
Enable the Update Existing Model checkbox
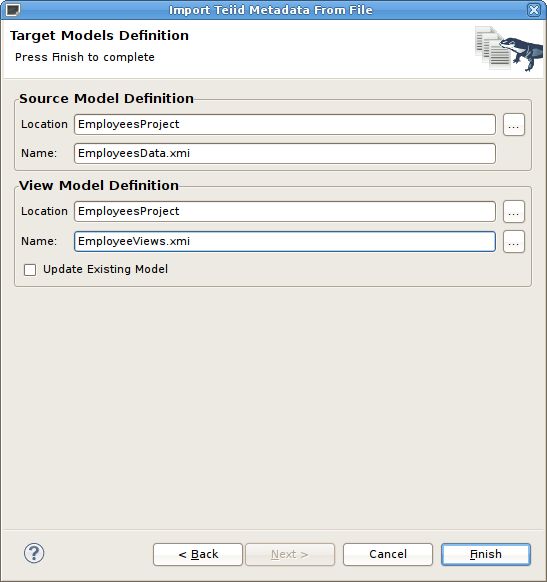tap(30, 269)
